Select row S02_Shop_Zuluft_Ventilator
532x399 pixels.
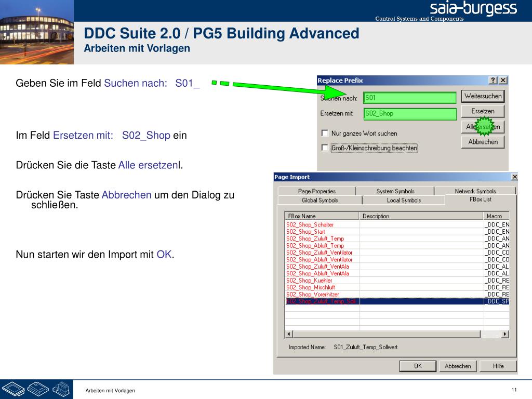tap(397, 252)
